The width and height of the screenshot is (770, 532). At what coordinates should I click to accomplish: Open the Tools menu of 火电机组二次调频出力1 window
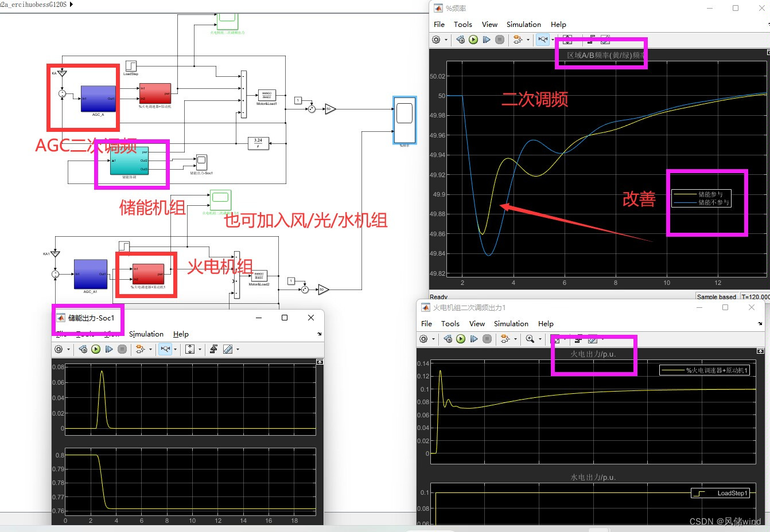(450, 323)
